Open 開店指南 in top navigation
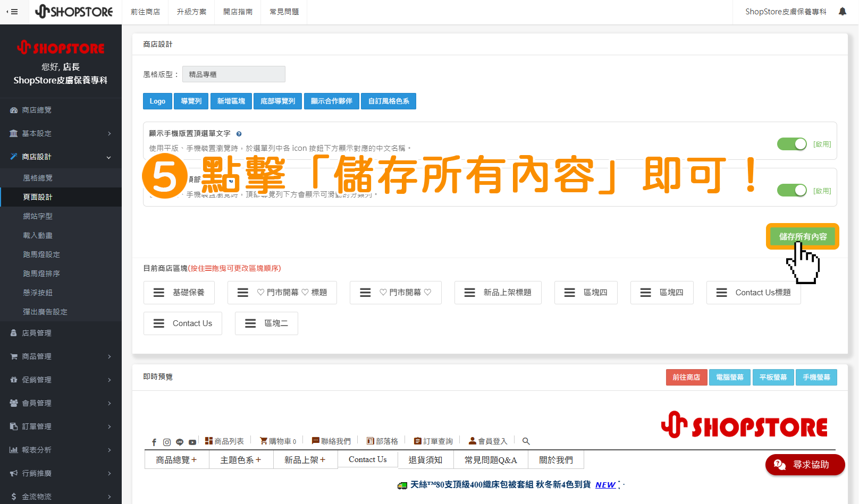 tap(238, 12)
